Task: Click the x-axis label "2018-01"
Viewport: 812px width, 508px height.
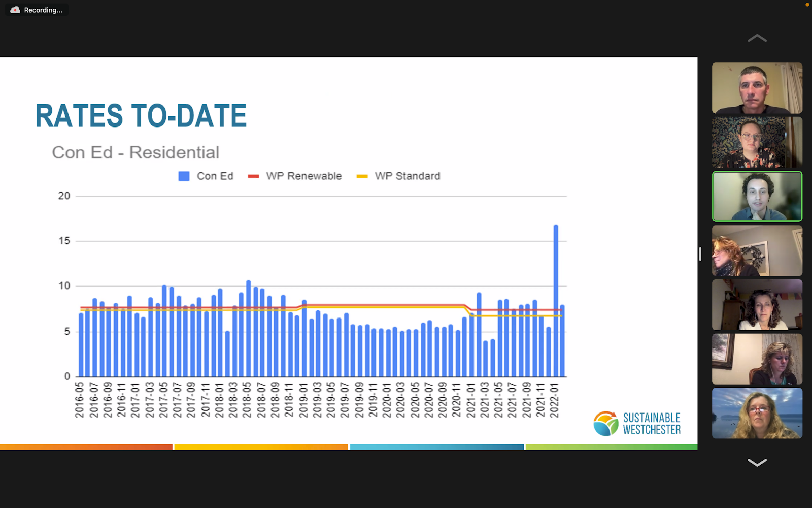Action: [219, 400]
